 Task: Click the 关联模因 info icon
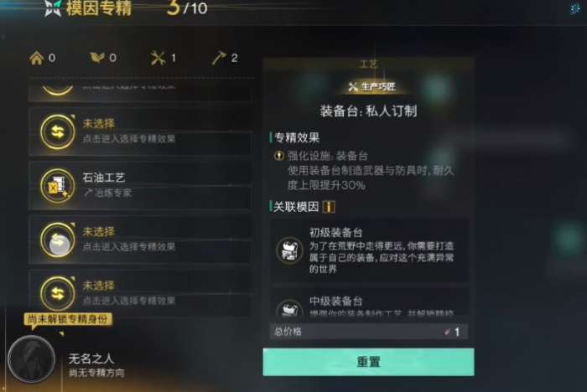(329, 207)
